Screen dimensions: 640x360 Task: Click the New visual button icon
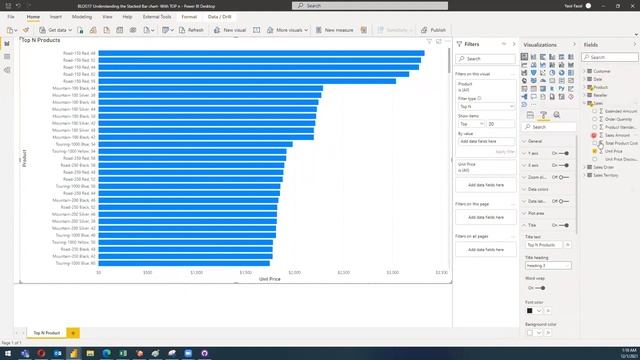click(x=217, y=30)
